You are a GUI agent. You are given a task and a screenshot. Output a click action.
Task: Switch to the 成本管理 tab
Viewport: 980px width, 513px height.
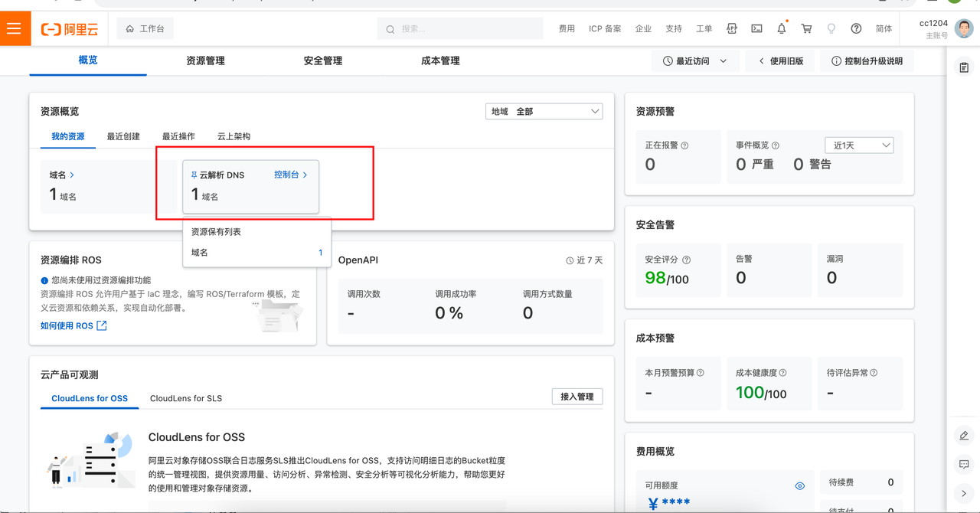coord(440,60)
